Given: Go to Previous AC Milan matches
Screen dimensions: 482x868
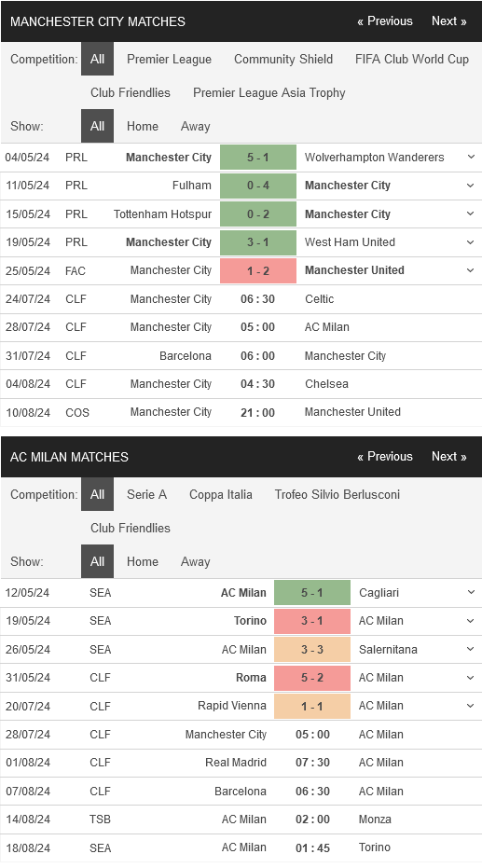Looking at the screenshot, I should point(385,457).
